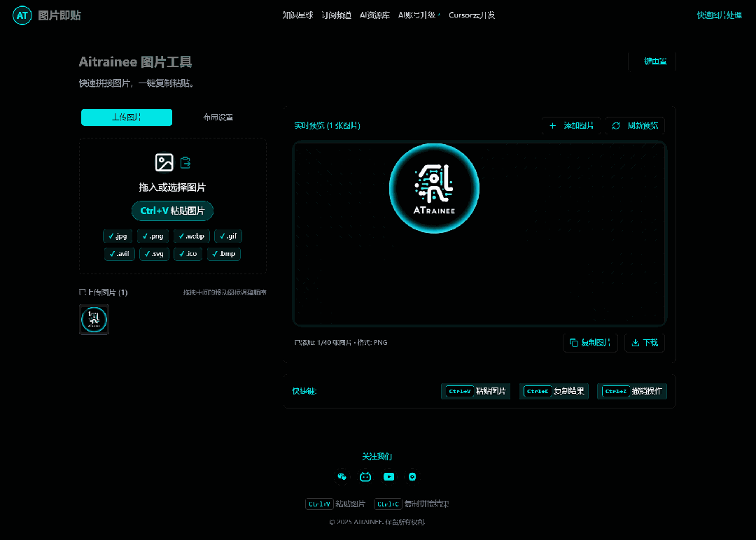The height and width of the screenshot is (540, 756).
Task: Open AI资源库 in the top navigation
Action: click(x=374, y=15)
